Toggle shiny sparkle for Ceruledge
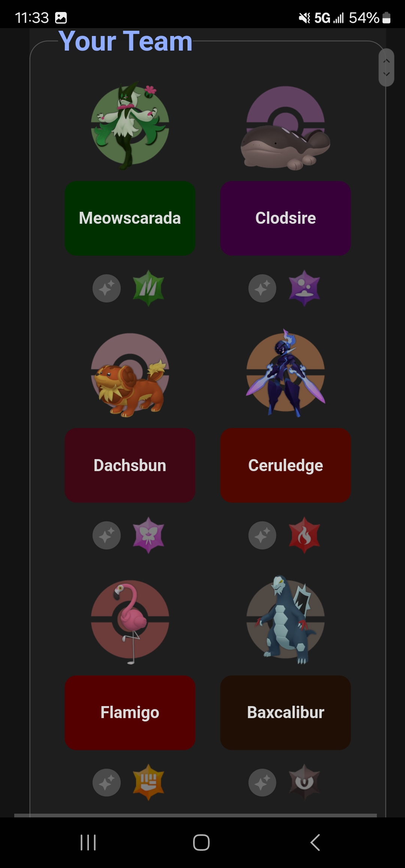405x868 pixels. [x=262, y=536]
